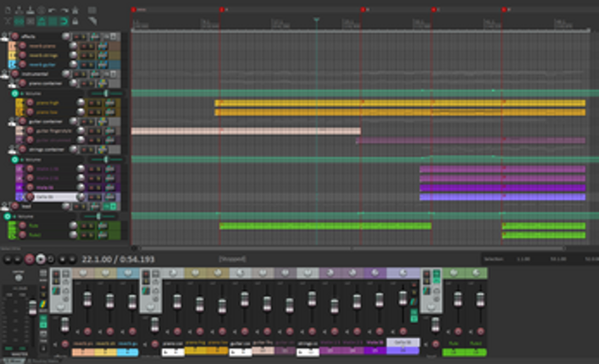
Task: Collapse the lead folder track
Action: 4,206
